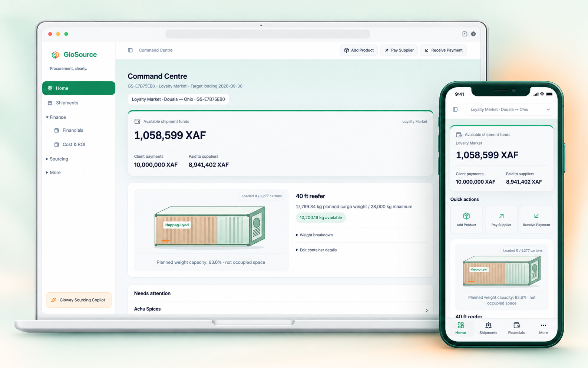Click the dark circular icon in browser titlebar

coord(473,34)
